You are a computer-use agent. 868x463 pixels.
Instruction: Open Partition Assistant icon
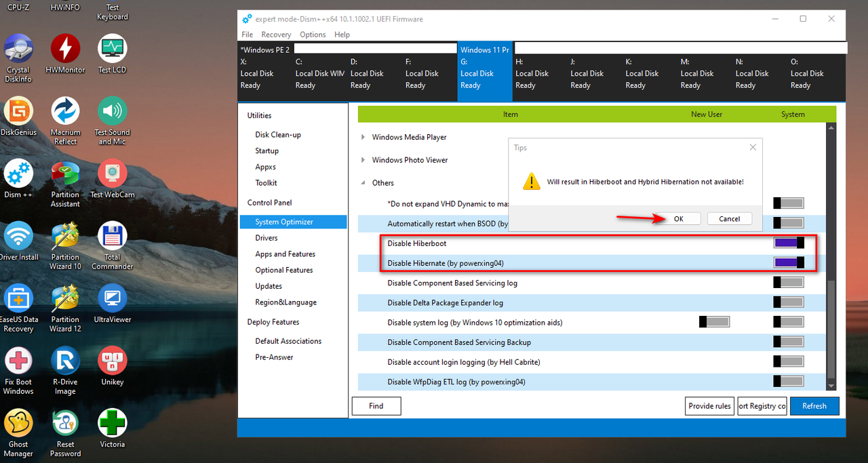coord(65,183)
